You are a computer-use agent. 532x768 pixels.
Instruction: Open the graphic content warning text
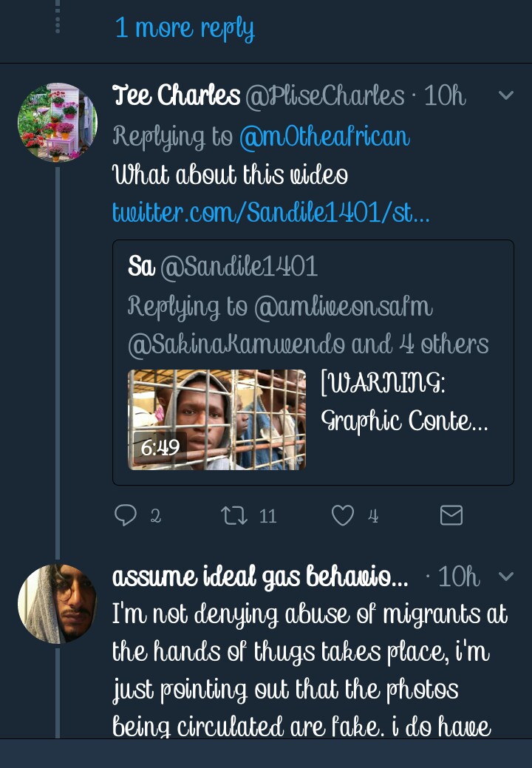(x=404, y=403)
